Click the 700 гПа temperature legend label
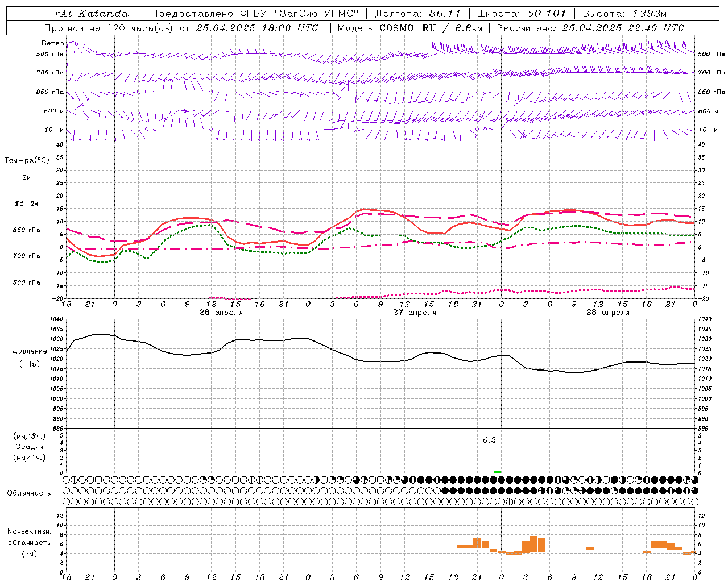Screen dimensions: 728x582 tap(27, 256)
